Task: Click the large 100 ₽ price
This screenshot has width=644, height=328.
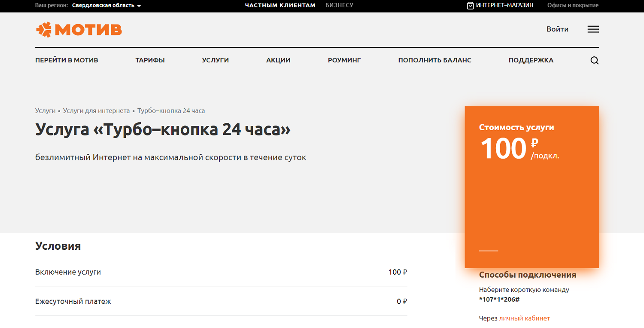Action: click(x=509, y=148)
